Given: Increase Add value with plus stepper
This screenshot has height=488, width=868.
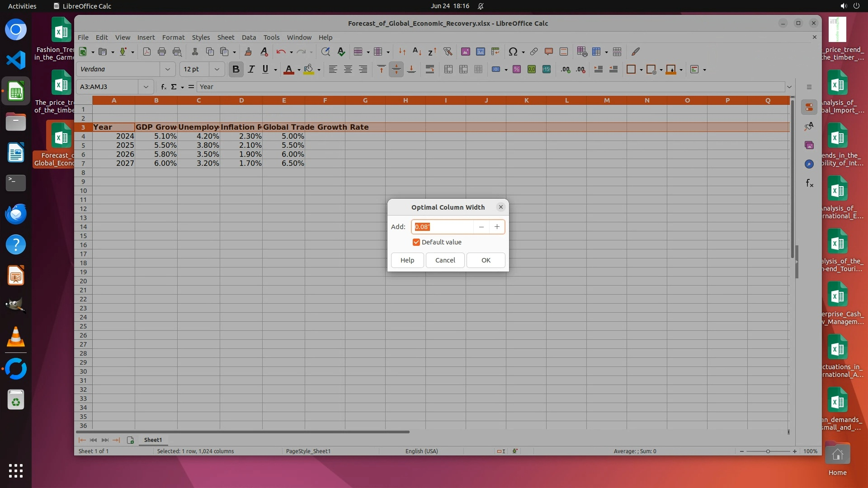Looking at the screenshot, I should [497, 227].
